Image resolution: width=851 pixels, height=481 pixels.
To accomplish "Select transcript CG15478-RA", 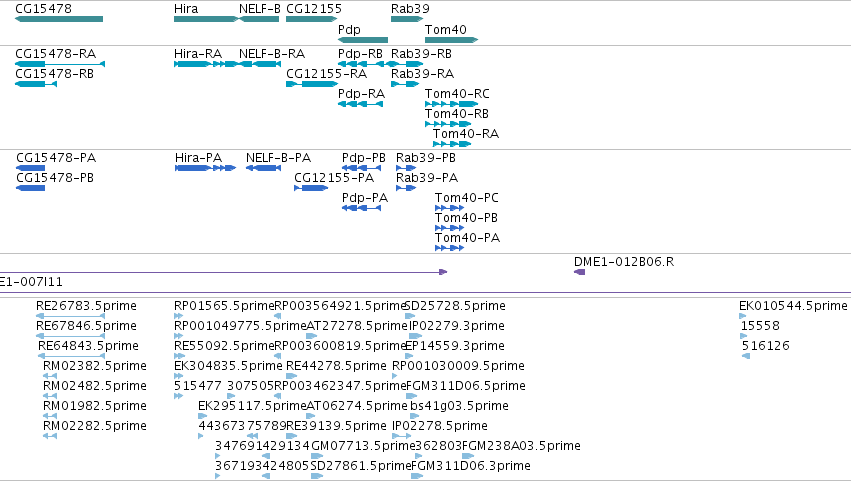I will pyautogui.click(x=55, y=54).
